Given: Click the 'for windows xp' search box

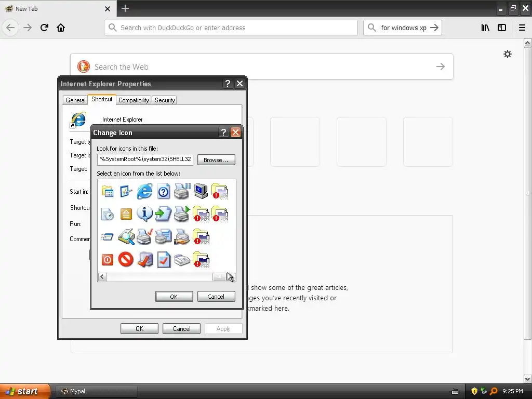Looking at the screenshot, I should (403, 28).
